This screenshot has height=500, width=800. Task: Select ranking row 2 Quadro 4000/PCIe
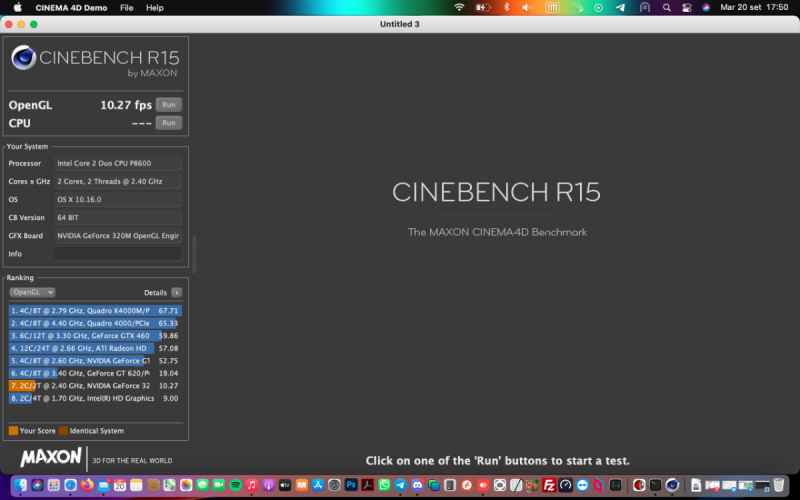95,323
